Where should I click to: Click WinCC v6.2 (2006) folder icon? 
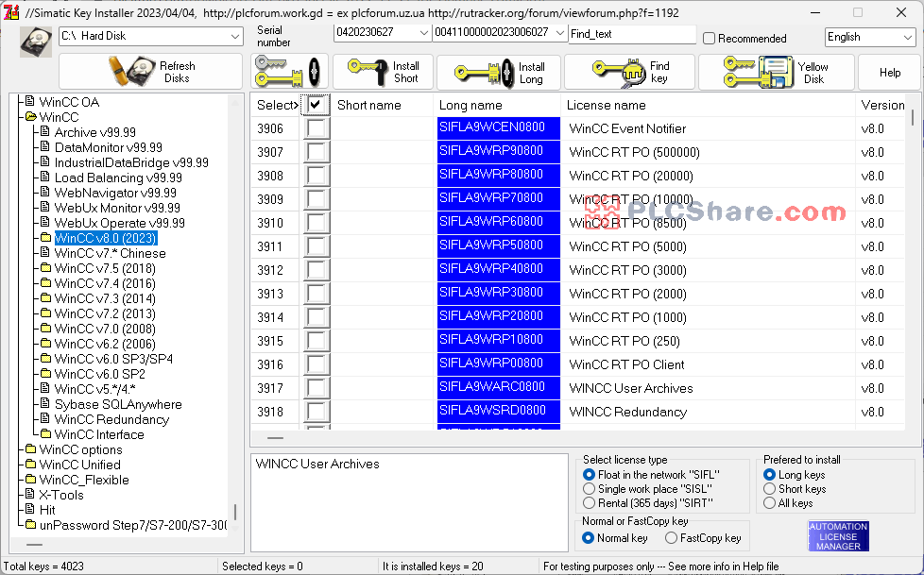point(46,343)
